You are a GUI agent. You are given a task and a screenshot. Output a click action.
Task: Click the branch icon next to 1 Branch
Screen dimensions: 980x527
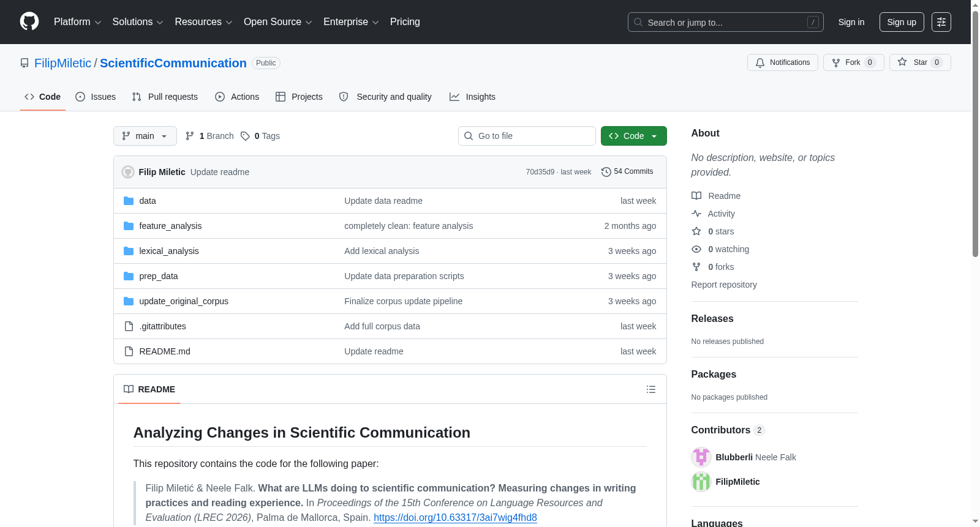click(190, 136)
